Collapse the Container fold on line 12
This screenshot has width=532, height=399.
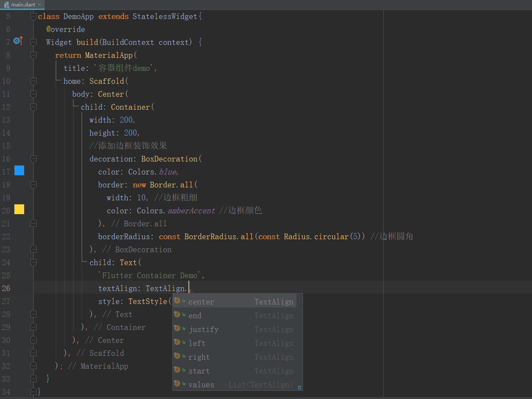pos(33,107)
